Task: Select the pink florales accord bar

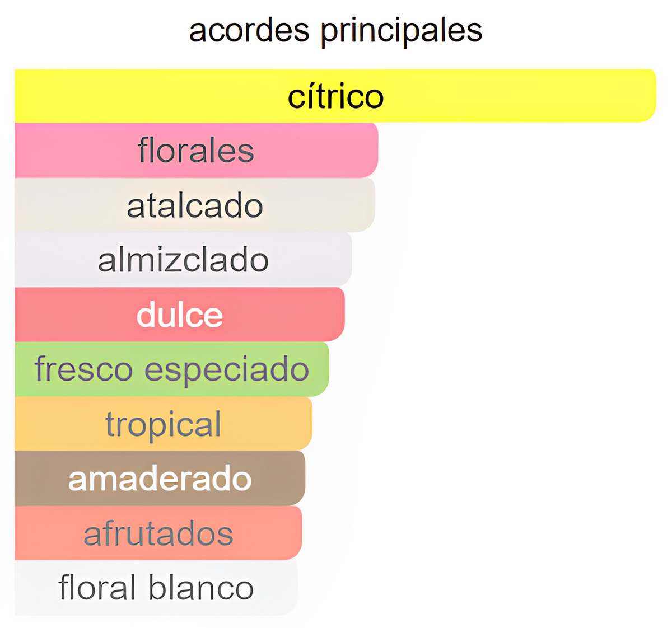Action: pos(196,151)
